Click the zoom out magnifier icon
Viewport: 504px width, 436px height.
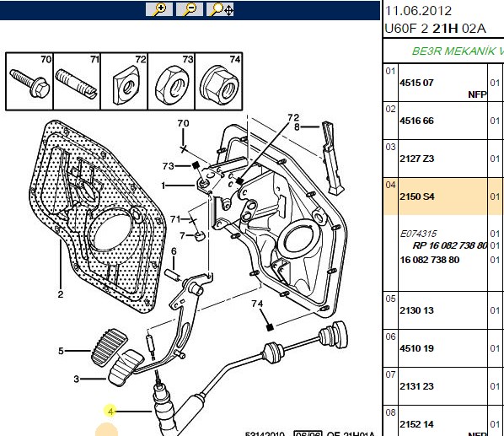pos(190,9)
